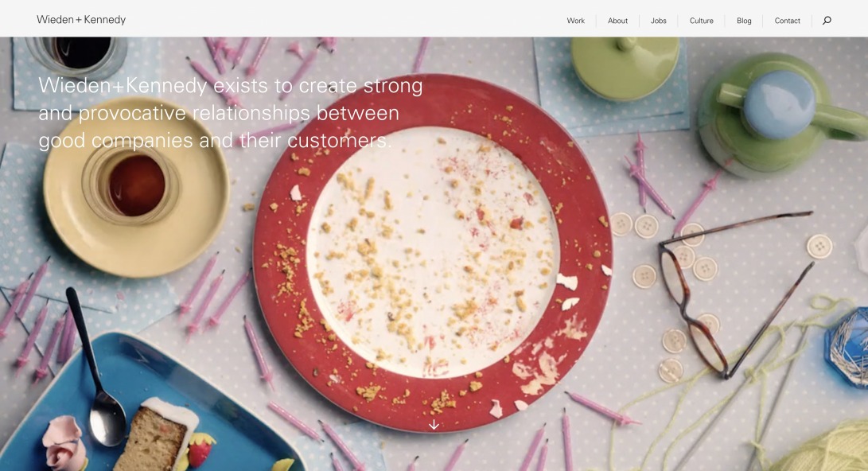Navigate to the Culture section

pos(702,21)
